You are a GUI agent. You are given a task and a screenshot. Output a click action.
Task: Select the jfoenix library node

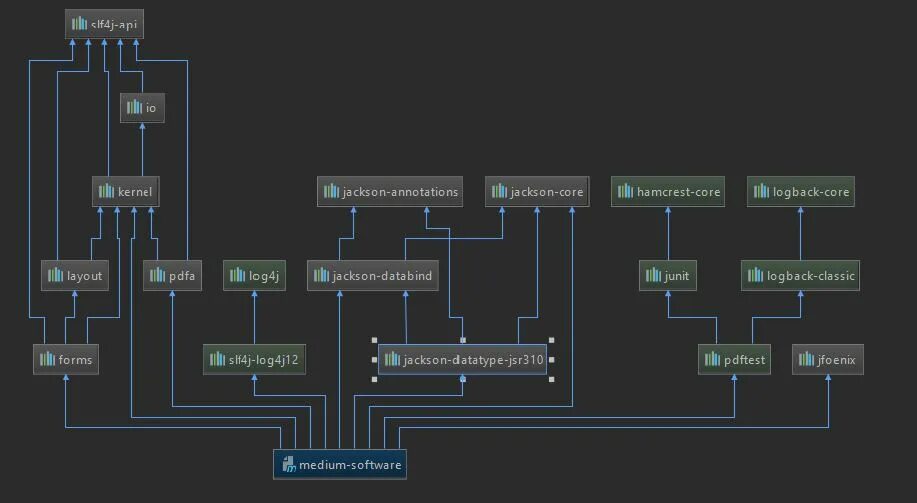[x=828, y=359]
